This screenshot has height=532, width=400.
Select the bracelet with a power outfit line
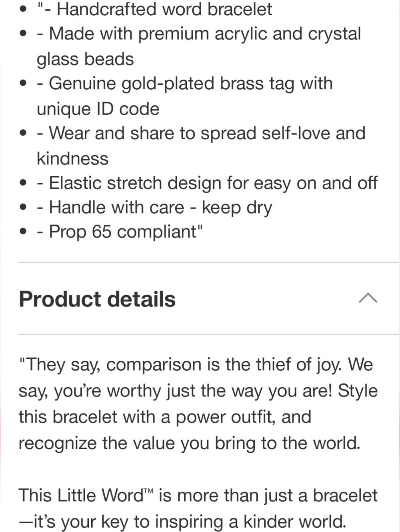pyautogui.click(x=165, y=417)
